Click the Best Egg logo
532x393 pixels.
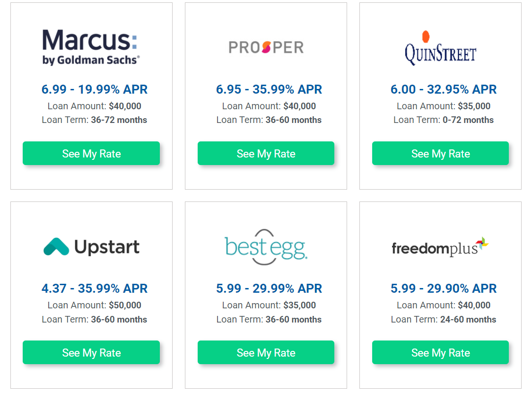(x=266, y=247)
